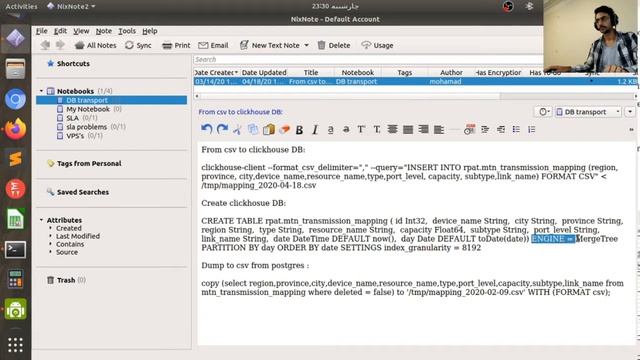The height and width of the screenshot is (360, 640).
Task: Align paragraph to the left
Action: point(439,129)
